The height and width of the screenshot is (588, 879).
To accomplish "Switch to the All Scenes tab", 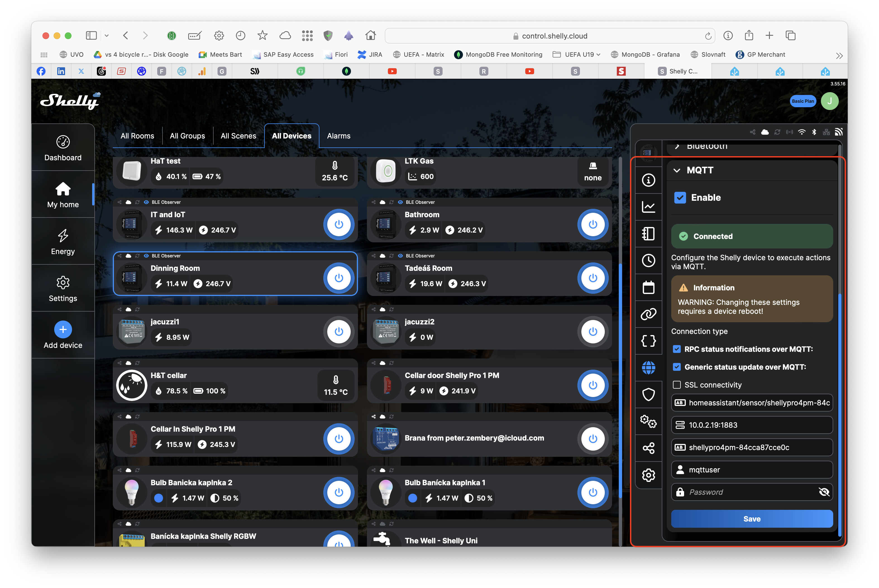I will tap(238, 136).
